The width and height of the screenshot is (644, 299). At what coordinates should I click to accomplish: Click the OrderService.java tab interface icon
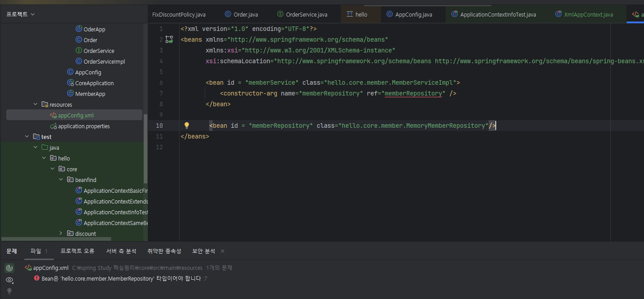280,14
